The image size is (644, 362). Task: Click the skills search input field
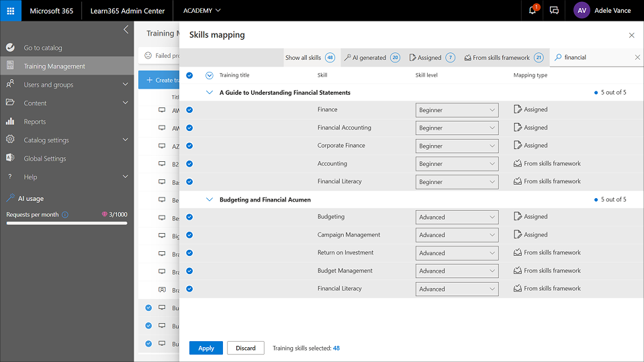(x=596, y=58)
